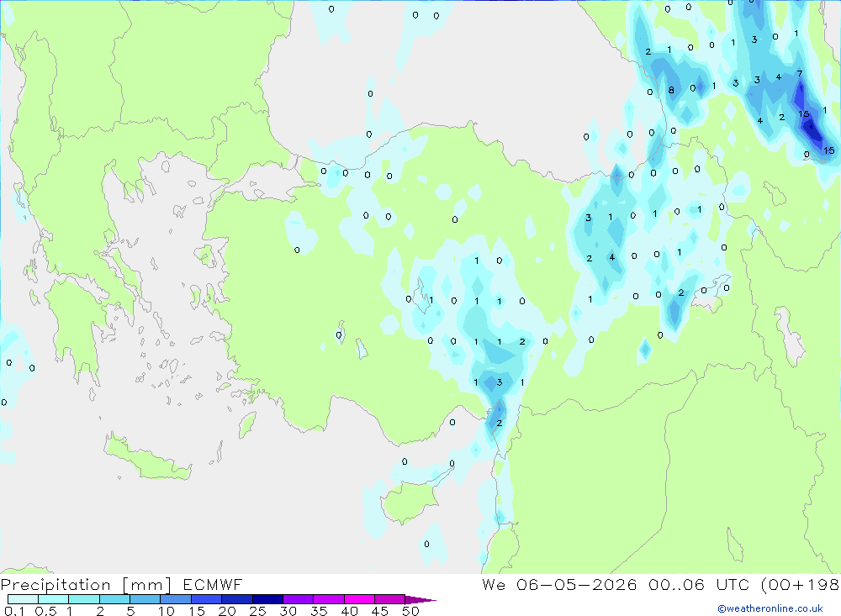Screen dimensions: 841x616
Task: Select the 45–50 mm legend color swatch
Action: 390,599
